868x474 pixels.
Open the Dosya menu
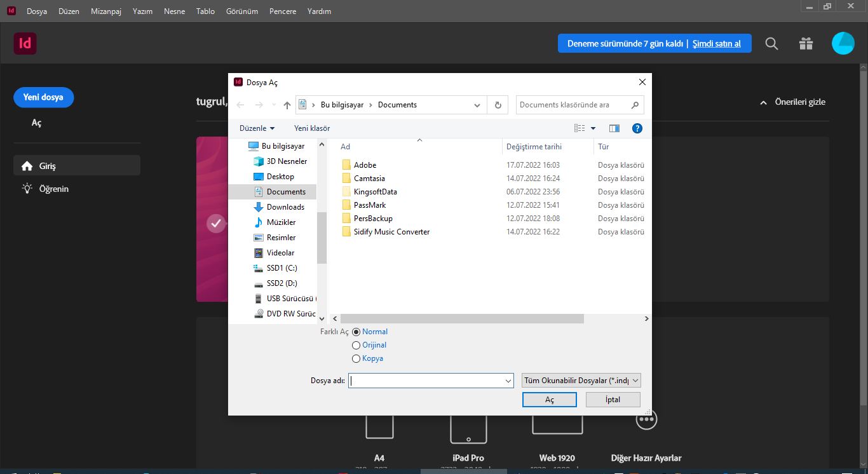[x=37, y=11]
